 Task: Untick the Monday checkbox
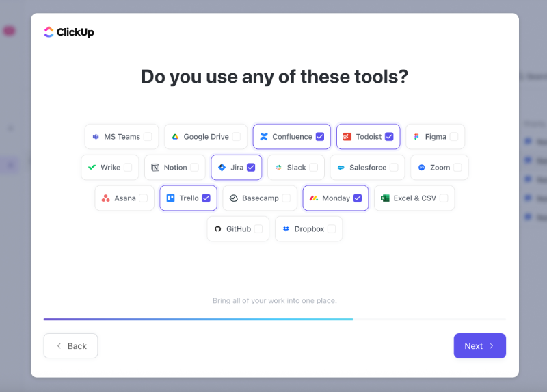tap(358, 198)
